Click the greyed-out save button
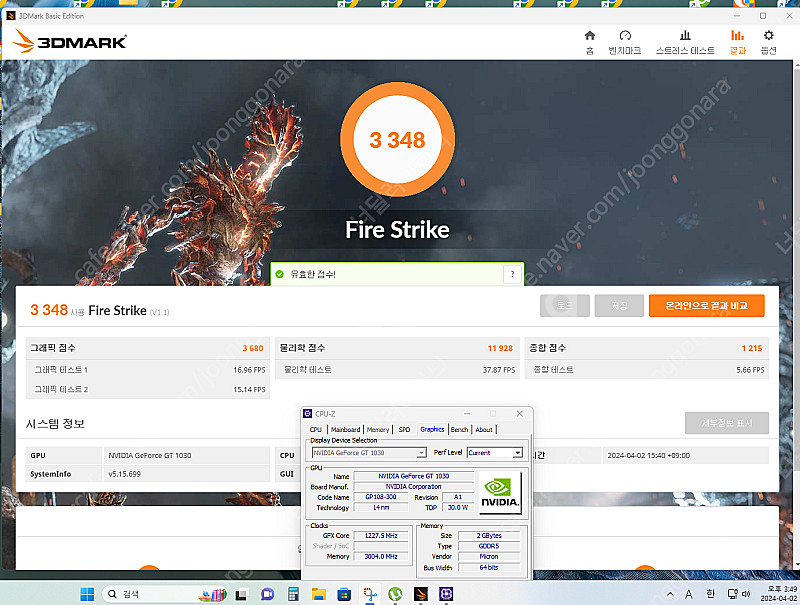This screenshot has height=605, width=800. [619, 306]
